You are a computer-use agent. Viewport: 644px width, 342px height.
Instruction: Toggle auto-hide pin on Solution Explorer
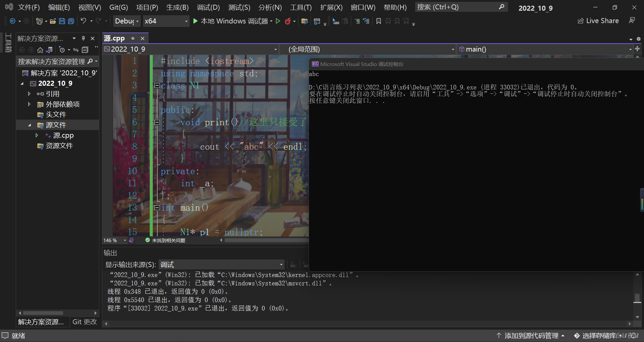pyautogui.click(x=83, y=39)
